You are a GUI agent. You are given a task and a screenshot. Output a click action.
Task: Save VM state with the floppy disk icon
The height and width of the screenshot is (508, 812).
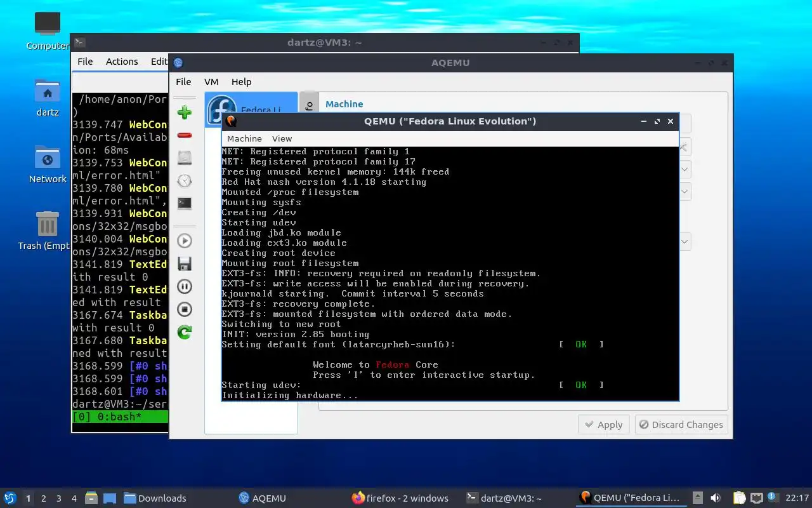point(185,264)
